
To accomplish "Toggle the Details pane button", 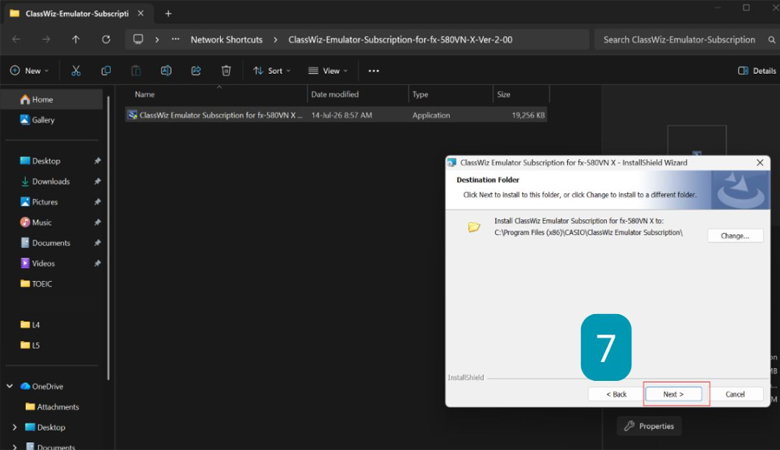I will tap(757, 71).
